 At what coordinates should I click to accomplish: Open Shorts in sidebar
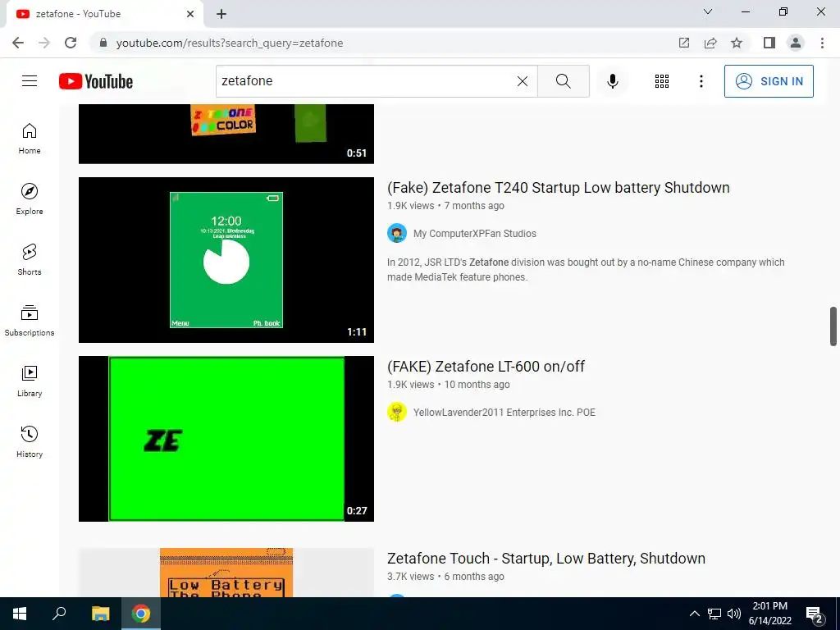(x=30, y=259)
